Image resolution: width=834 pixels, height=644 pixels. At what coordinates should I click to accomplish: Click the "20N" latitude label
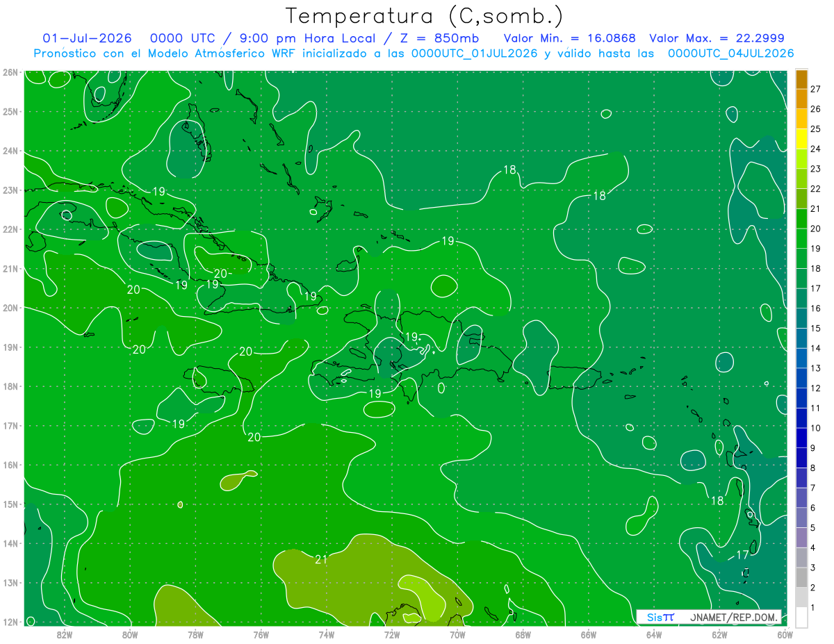coord(10,308)
